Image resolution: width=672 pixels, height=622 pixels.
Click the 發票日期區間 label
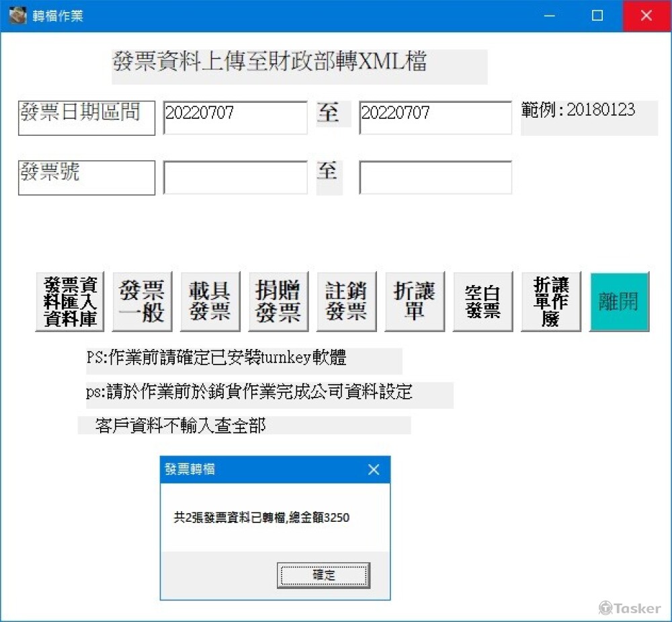tap(87, 118)
